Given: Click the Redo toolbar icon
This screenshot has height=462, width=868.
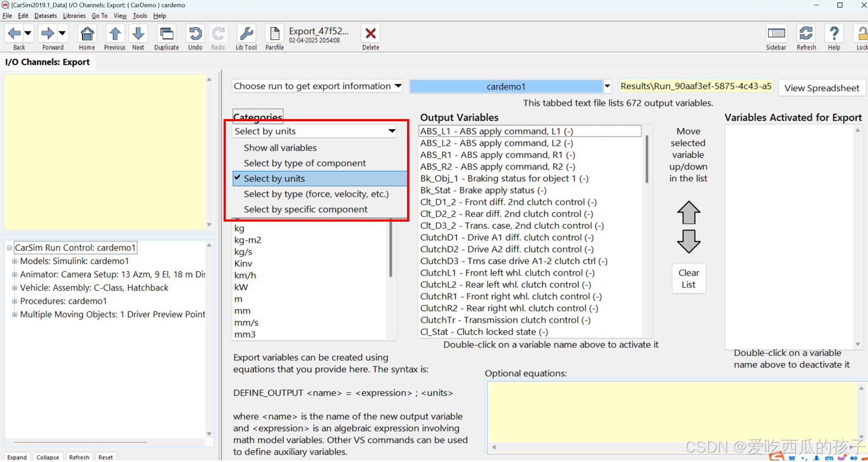Looking at the screenshot, I should coord(218,34).
